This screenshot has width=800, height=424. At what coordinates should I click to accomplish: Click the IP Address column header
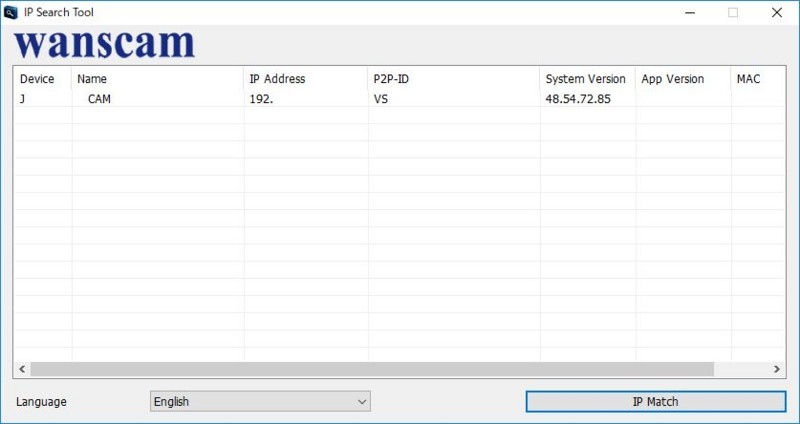click(x=306, y=79)
